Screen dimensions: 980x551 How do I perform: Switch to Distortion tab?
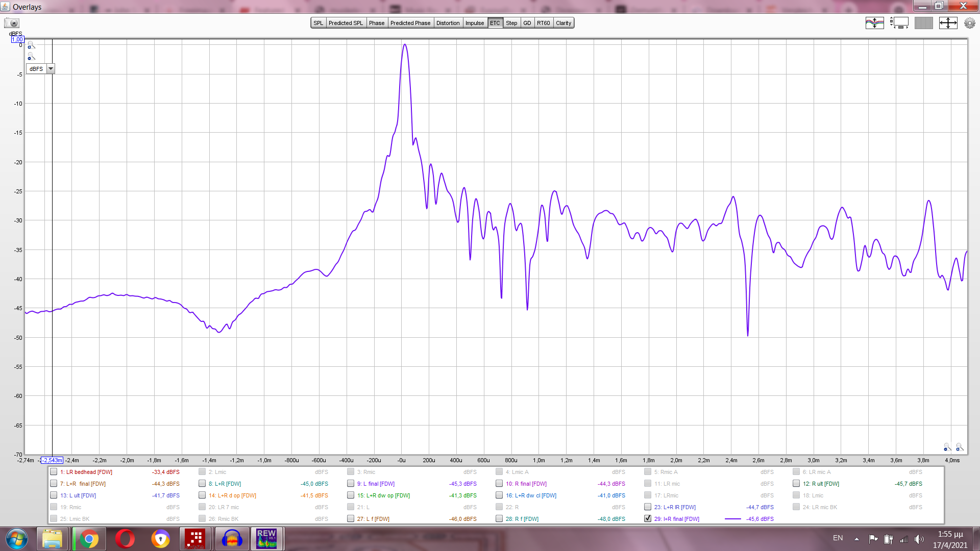coord(448,23)
